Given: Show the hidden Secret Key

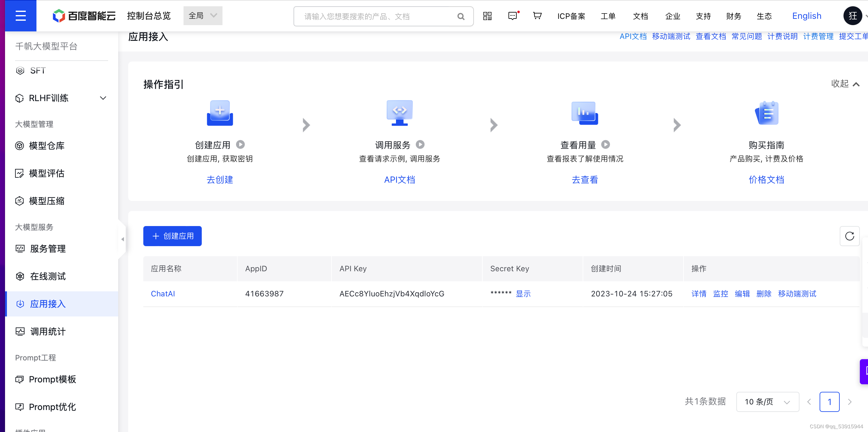Looking at the screenshot, I should 523,294.
